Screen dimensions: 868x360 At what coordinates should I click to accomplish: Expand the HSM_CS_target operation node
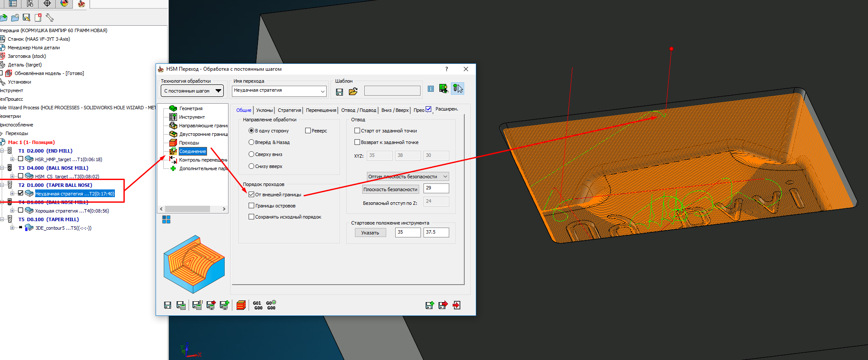(12, 176)
